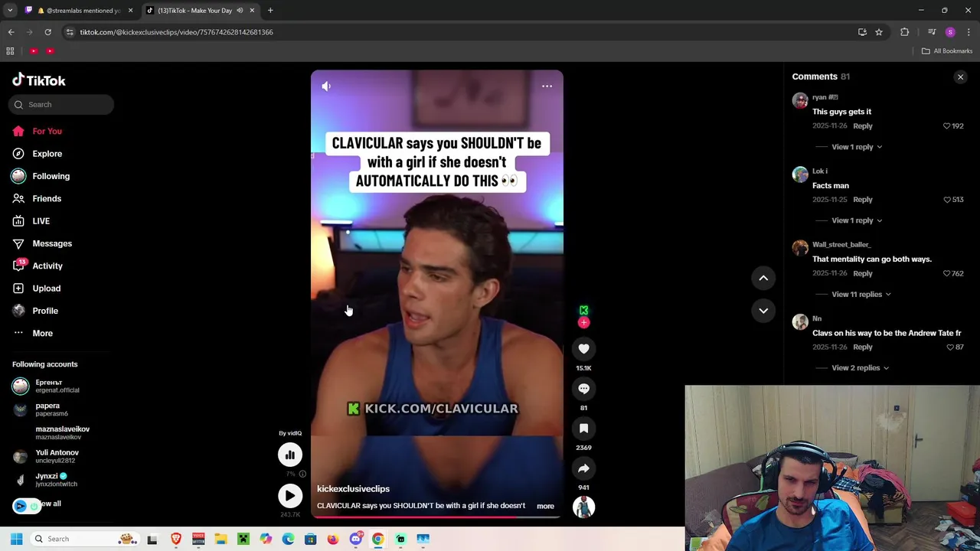Open a new Chrome tab

pos(270,11)
